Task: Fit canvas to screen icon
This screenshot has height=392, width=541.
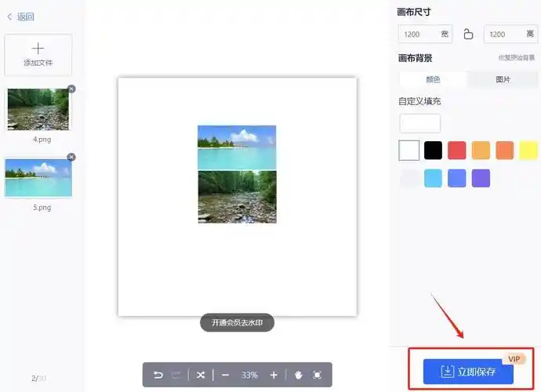Action: 317,375
